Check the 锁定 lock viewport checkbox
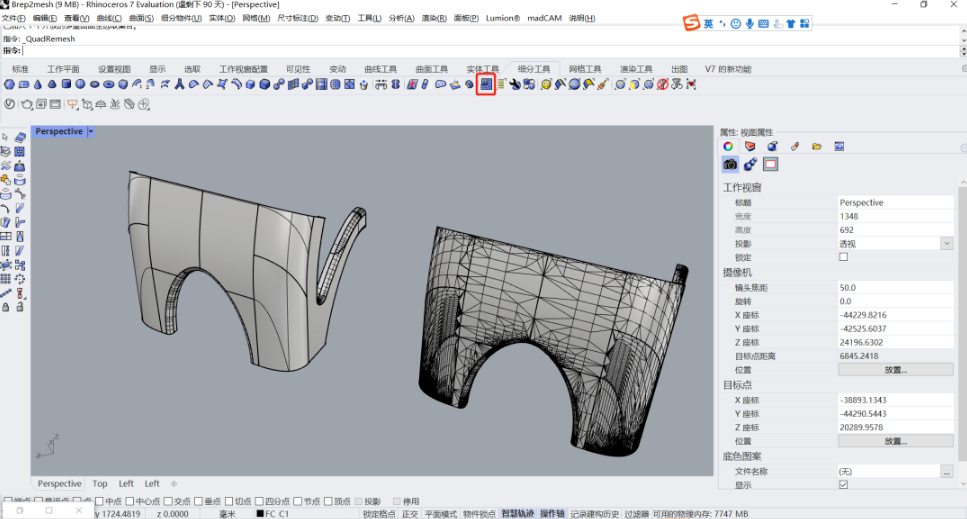 pos(843,257)
